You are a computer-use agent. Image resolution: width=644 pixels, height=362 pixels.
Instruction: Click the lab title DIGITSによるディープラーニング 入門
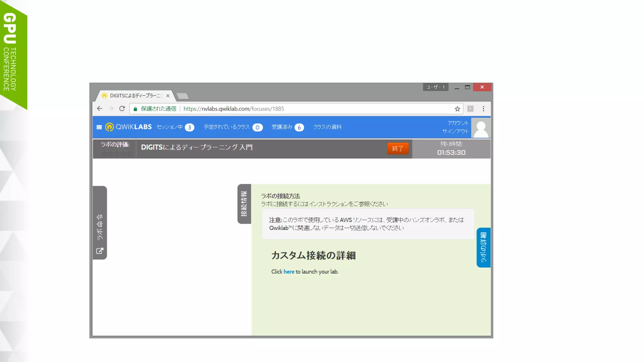[x=197, y=147]
